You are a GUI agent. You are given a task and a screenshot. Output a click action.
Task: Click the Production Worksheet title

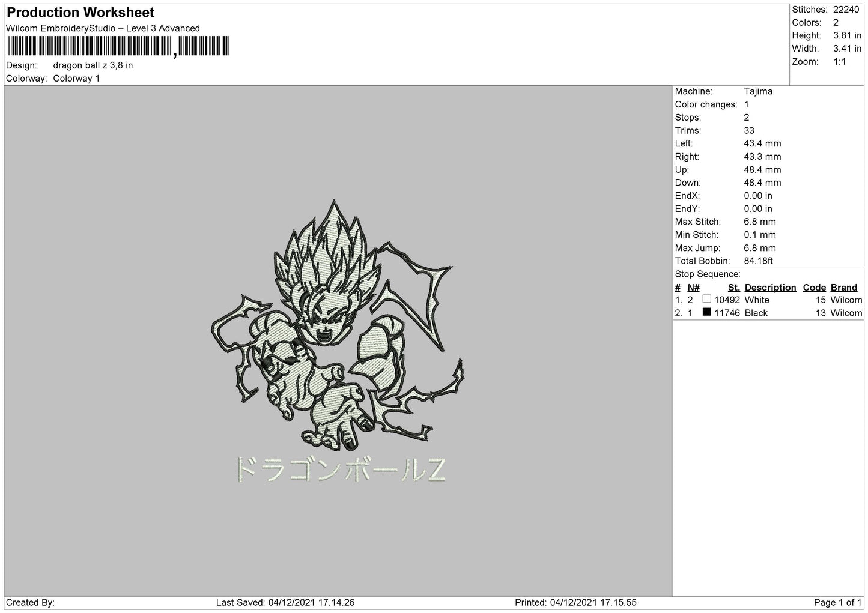(80, 13)
